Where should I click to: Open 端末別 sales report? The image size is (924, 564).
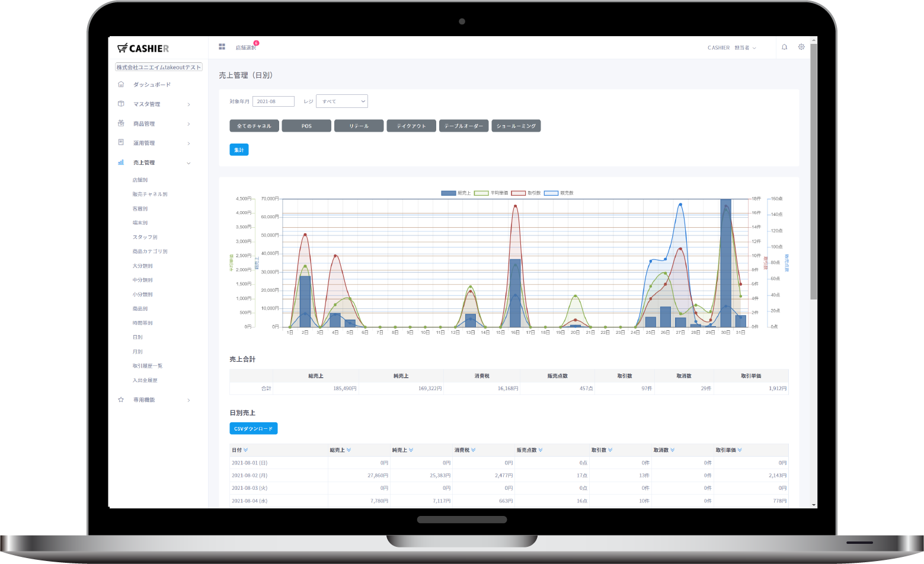coord(140,223)
